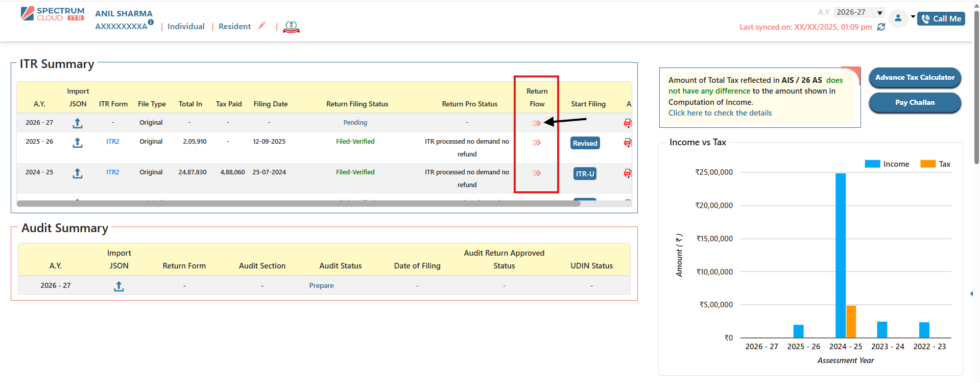Viewport: 980px width, 383px height.
Task: Download PDF for 2024-25 ITR row
Action: point(627,173)
